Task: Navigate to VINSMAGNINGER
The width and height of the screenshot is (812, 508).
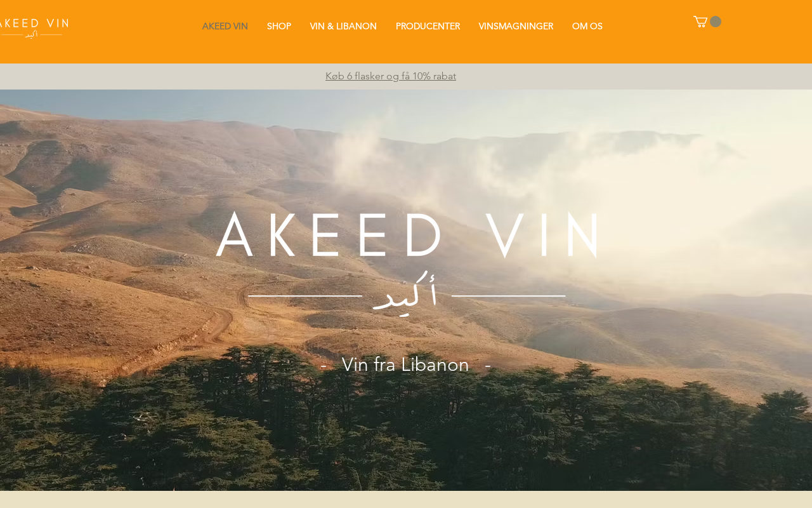Action: click(516, 26)
